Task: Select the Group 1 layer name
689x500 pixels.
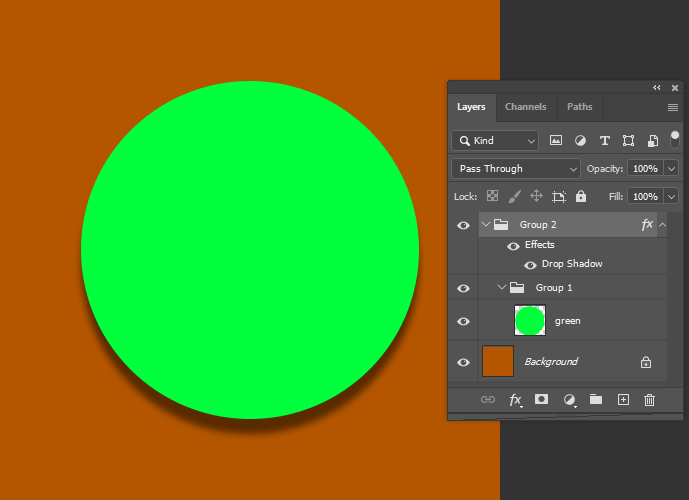Action: click(x=554, y=288)
